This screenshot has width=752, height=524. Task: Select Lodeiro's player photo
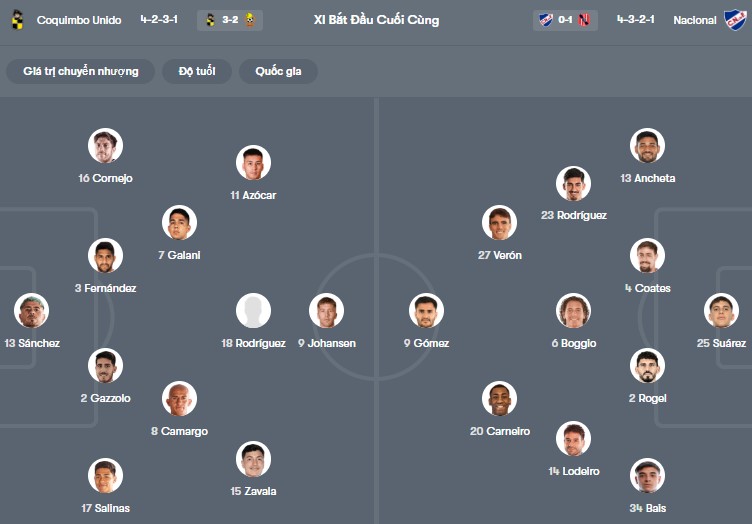point(573,439)
